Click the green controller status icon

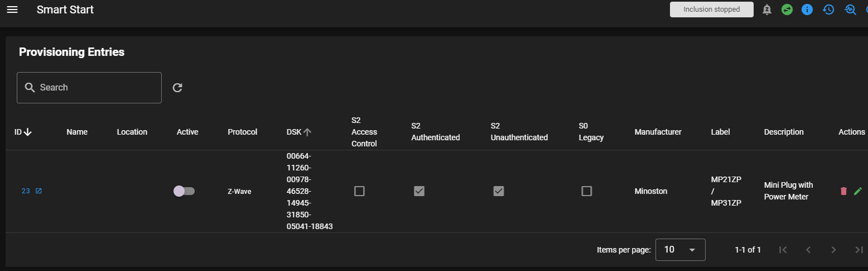point(787,9)
